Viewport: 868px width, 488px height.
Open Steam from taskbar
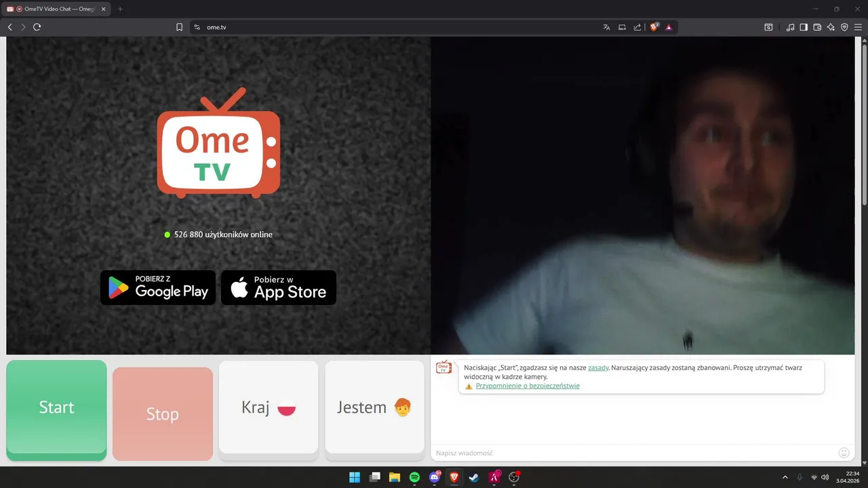(474, 477)
